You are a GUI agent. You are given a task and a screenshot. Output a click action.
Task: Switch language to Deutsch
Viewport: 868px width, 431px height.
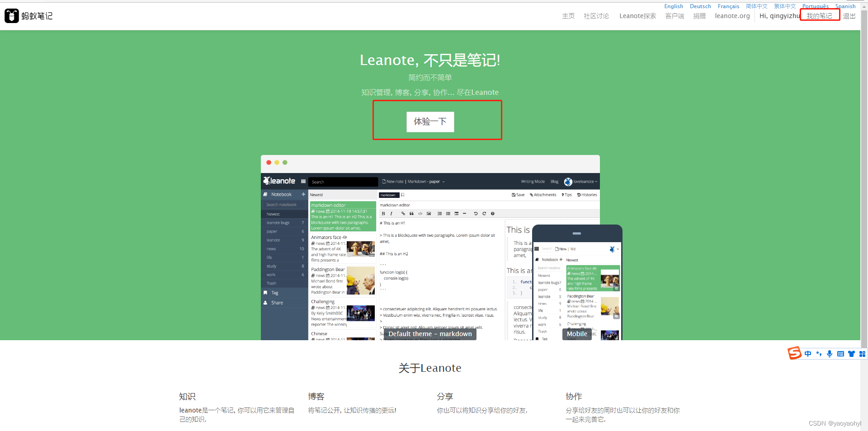pos(700,6)
